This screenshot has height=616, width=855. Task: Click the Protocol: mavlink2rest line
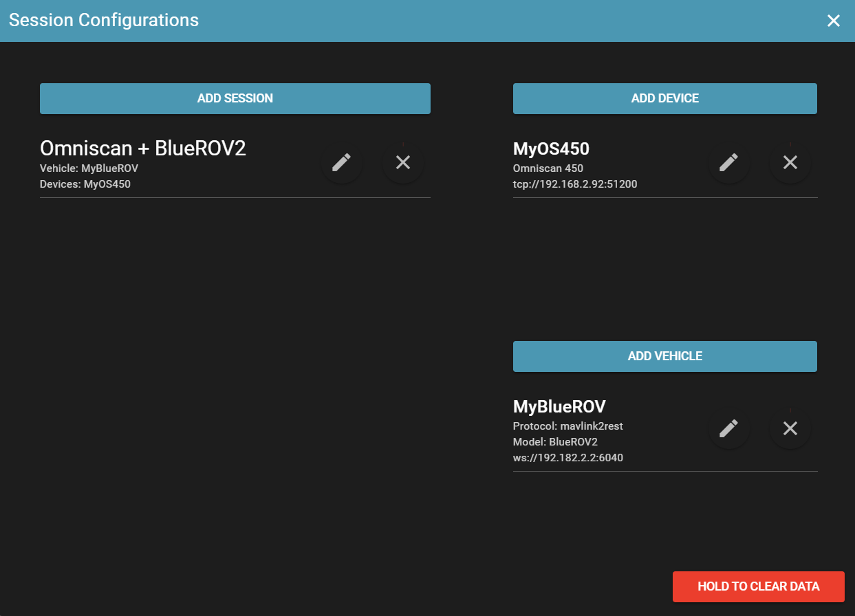(567, 426)
